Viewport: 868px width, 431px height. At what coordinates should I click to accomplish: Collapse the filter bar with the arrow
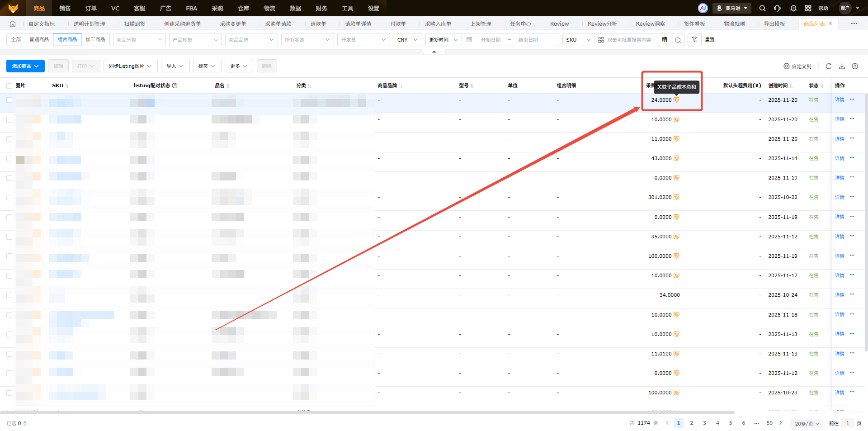tap(434, 52)
